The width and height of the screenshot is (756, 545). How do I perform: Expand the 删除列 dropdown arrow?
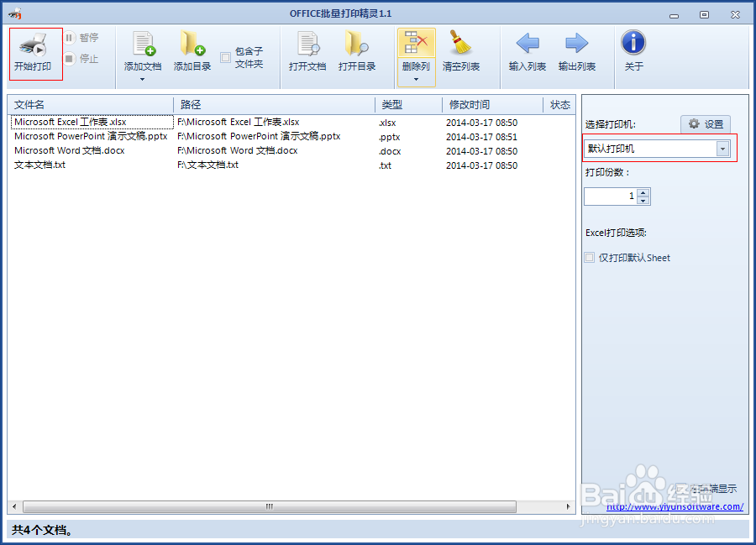416,80
